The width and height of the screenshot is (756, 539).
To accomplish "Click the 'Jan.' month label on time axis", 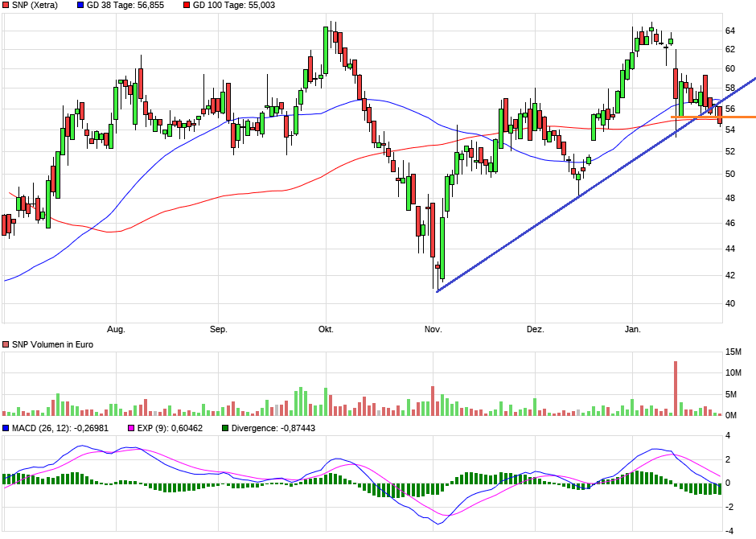I will (x=634, y=330).
